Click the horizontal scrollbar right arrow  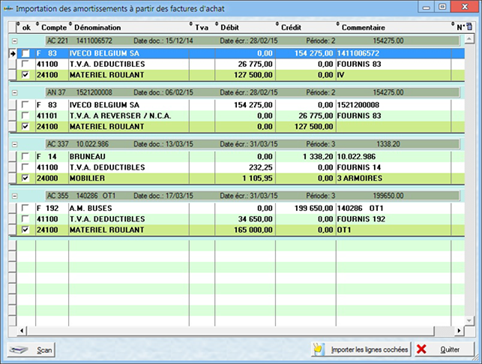coord(459,331)
